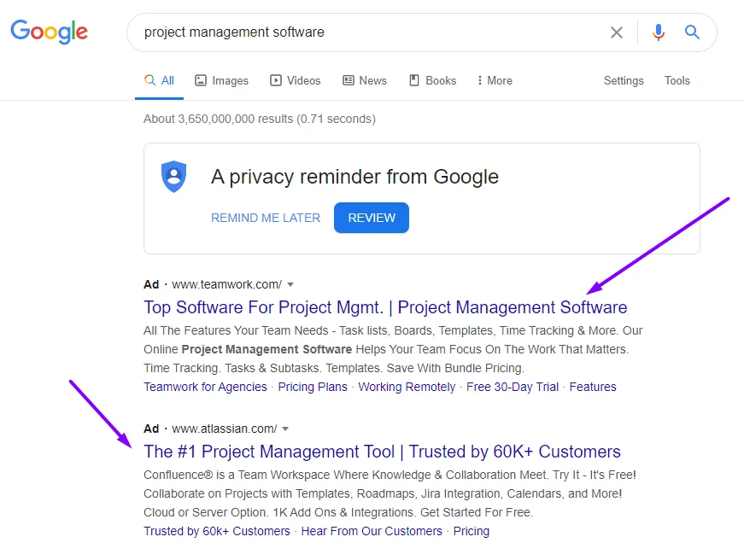Click the blue magnifier search icon
Screen dimensions: 744x560
coord(692,32)
